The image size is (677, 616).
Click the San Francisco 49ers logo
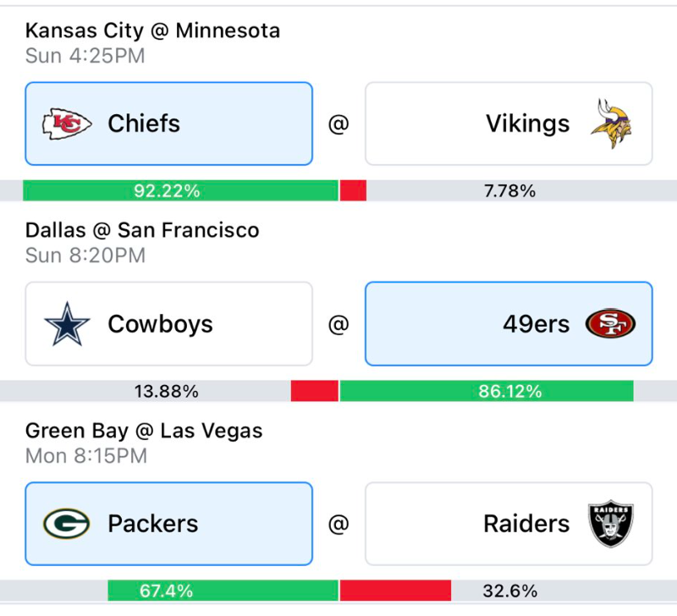coord(610,323)
